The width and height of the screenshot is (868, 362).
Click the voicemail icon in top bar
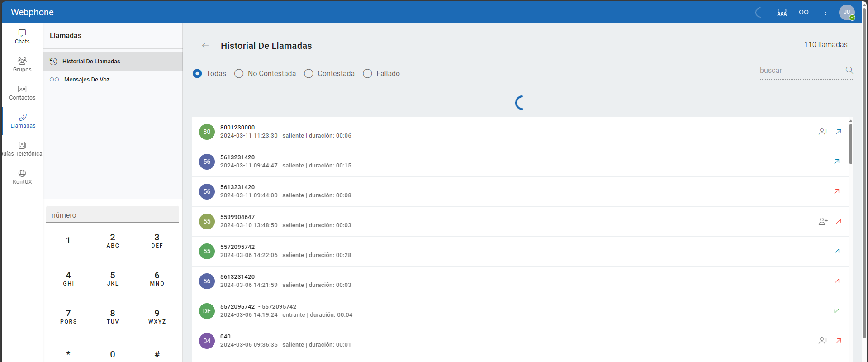pyautogui.click(x=803, y=12)
